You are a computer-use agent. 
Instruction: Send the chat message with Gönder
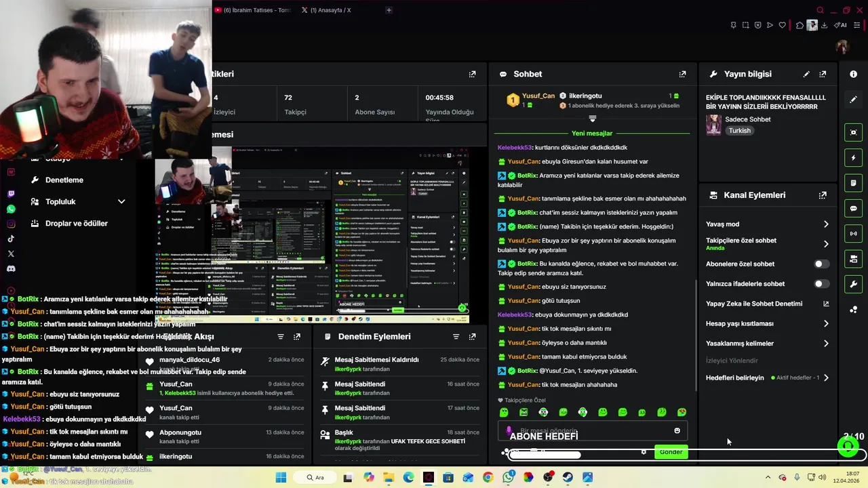click(671, 452)
